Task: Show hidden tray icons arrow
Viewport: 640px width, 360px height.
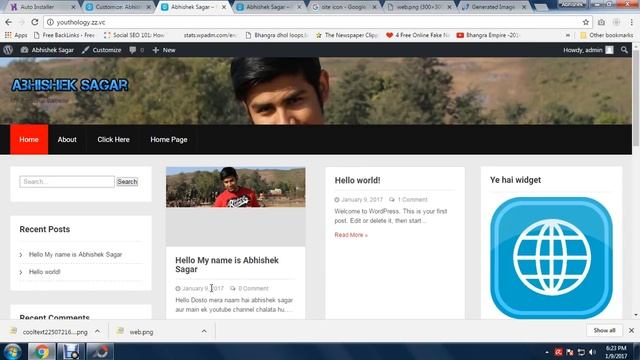Action: pos(547,352)
